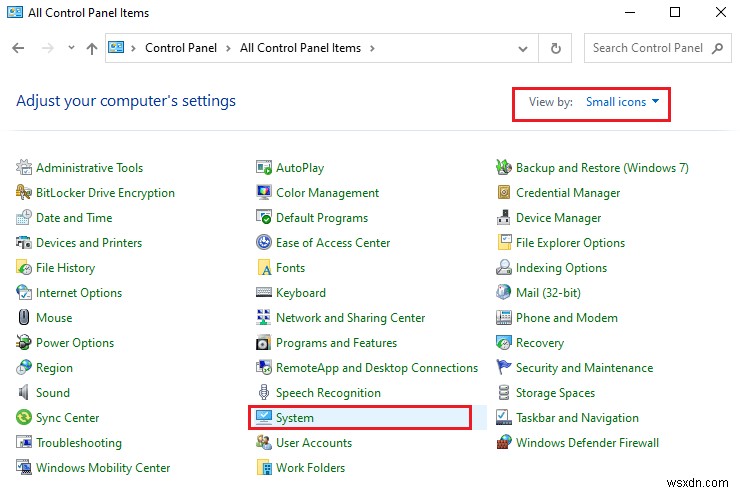740x493 pixels.
Task: Open Network and Sharing Center
Action: coord(350,318)
